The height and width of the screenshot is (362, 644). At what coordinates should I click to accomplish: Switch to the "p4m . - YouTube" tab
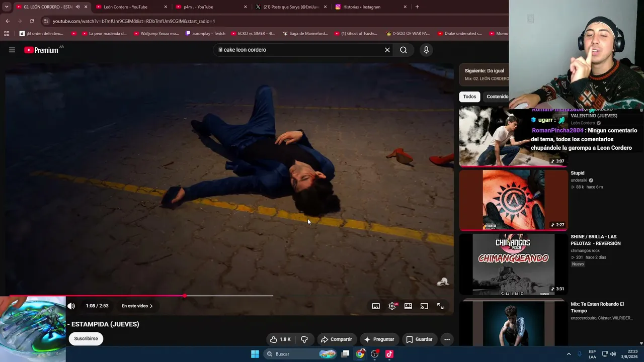[198, 7]
